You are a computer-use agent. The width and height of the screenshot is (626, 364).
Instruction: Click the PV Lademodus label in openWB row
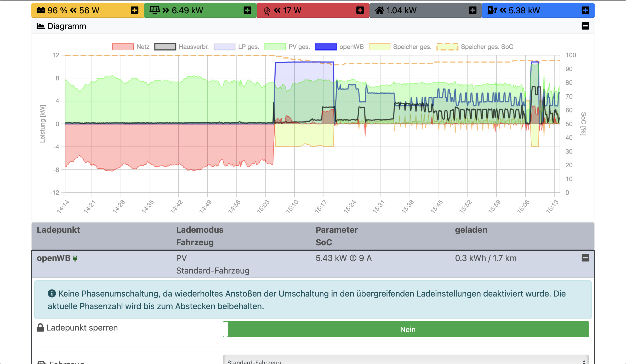(181, 258)
